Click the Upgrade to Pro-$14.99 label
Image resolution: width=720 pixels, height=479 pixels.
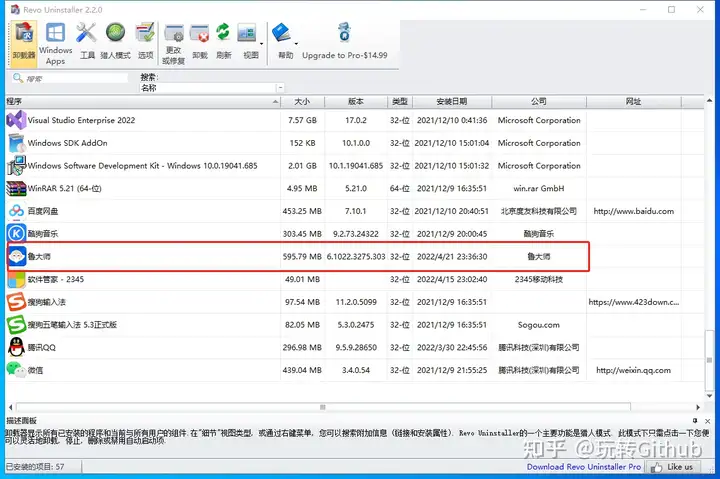point(345,55)
